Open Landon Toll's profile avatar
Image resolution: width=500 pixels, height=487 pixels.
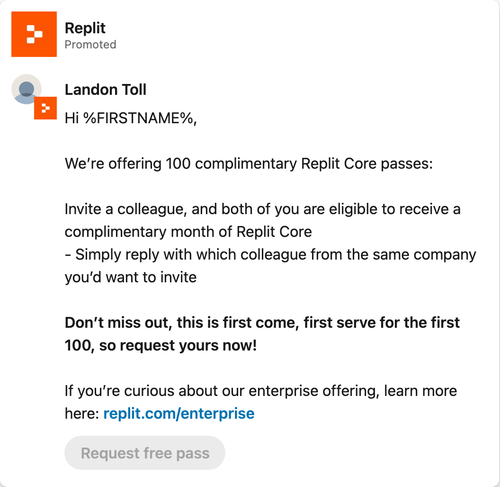(26, 89)
